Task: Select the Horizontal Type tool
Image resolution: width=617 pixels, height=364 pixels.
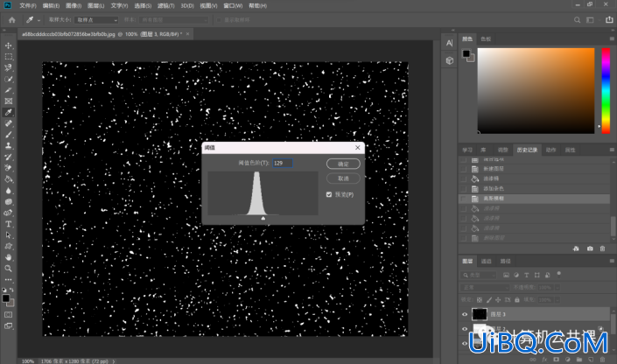Action: (x=8, y=224)
